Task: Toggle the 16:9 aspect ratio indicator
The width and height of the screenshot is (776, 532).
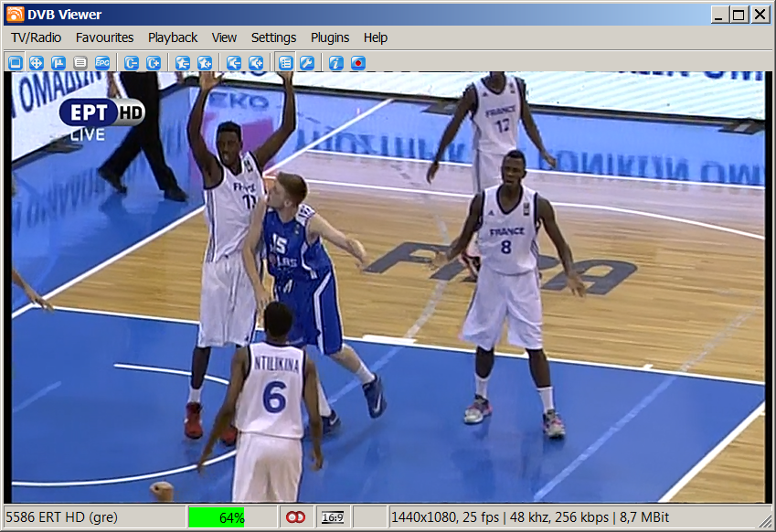Action: (332, 517)
